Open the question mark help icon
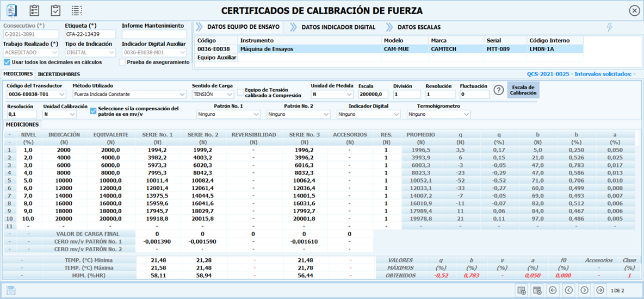The height and width of the screenshot is (299, 644). (x=498, y=90)
